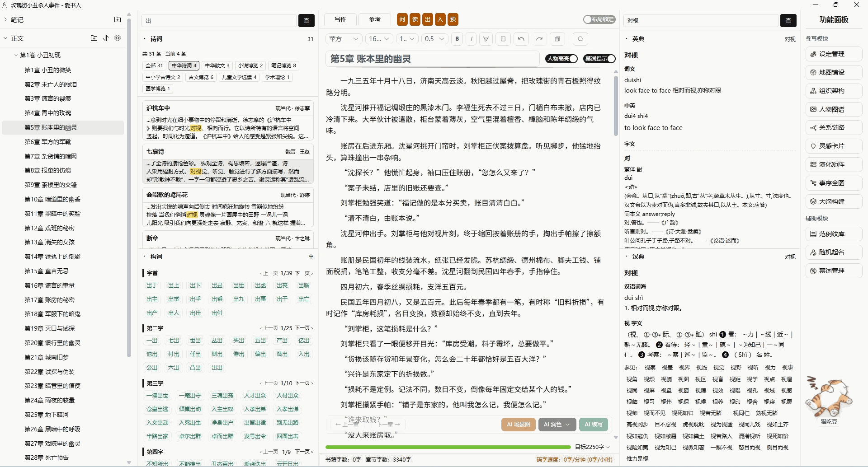This screenshot has width=868, height=467.
Task: Add a new folder in the 正文 section
Action: (x=94, y=38)
